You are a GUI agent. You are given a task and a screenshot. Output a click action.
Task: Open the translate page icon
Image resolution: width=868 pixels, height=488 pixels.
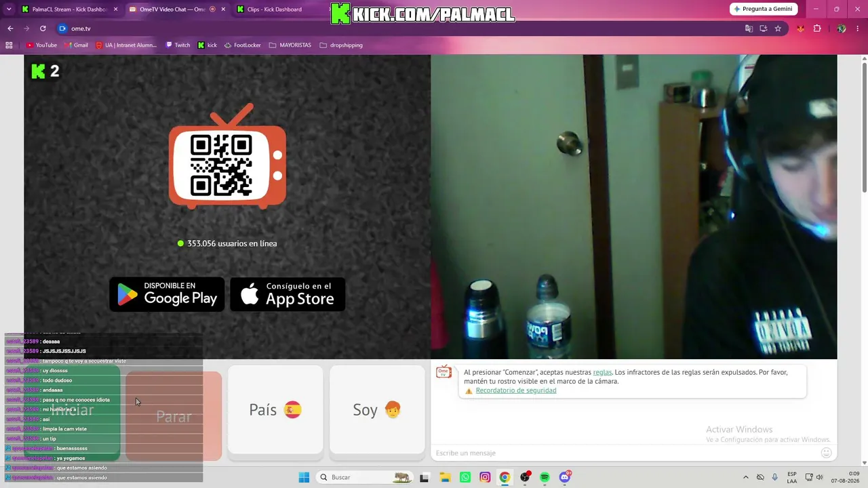(x=749, y=28)
